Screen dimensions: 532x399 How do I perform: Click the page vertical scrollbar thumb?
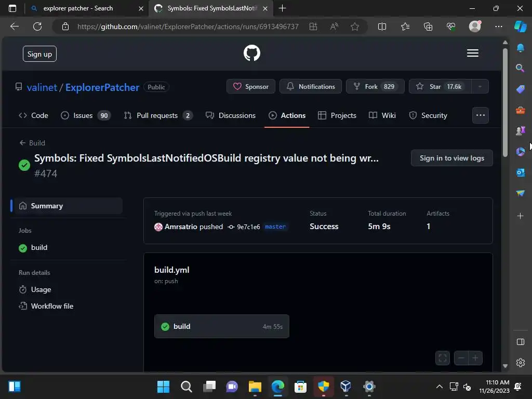[x=505, y=102]
